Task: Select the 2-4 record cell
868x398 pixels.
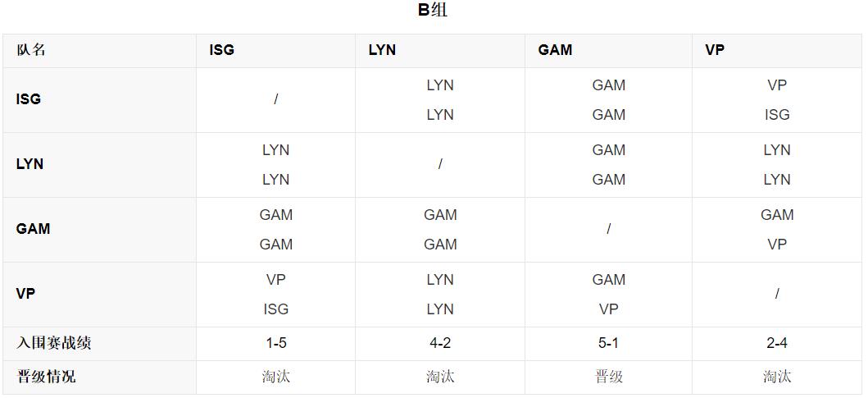Action: point(777,343)
